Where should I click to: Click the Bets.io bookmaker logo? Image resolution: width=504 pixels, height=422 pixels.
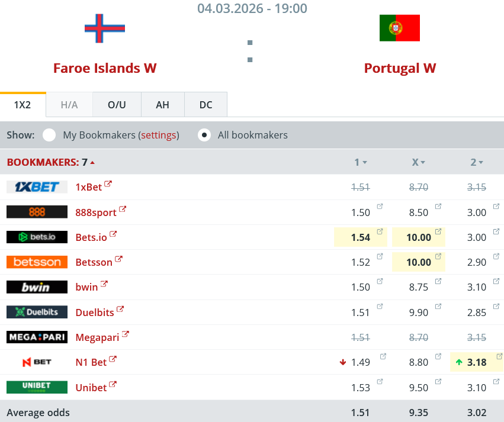click(36, 237)
